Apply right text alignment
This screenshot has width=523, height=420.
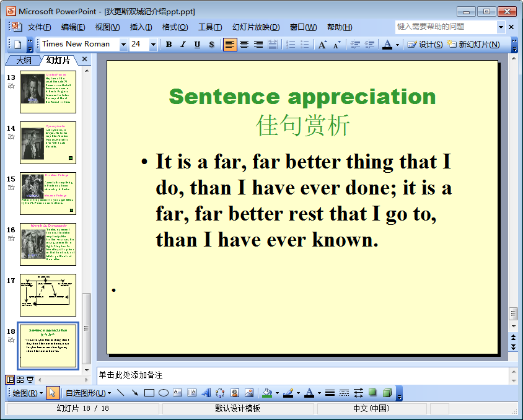(x=258, y=45)
